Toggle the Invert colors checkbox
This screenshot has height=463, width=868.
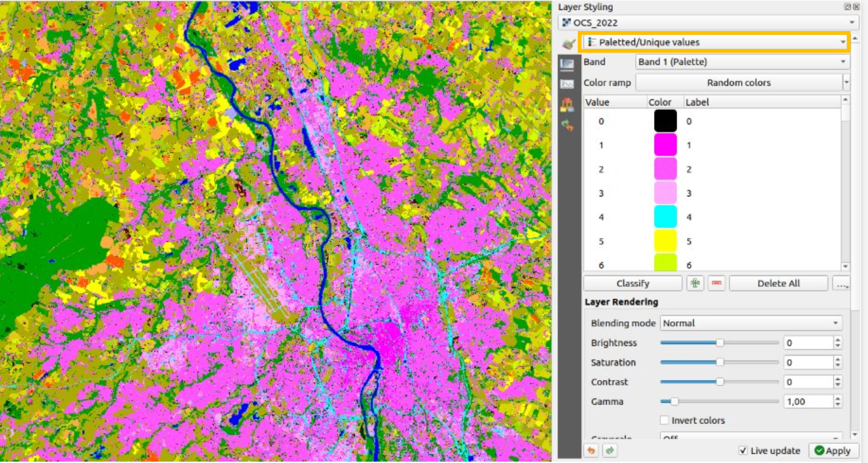(x=664, y=420)
